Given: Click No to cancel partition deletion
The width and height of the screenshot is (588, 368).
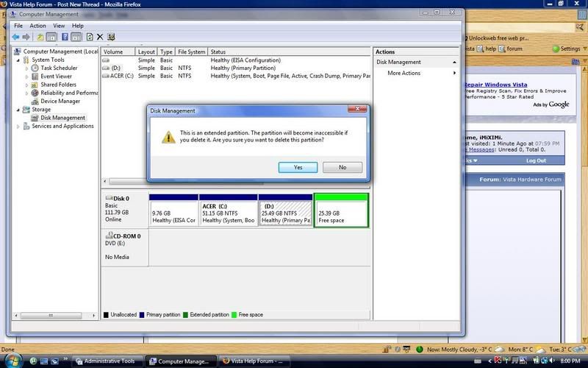Looking at the screenshot, I should (342, 167).
